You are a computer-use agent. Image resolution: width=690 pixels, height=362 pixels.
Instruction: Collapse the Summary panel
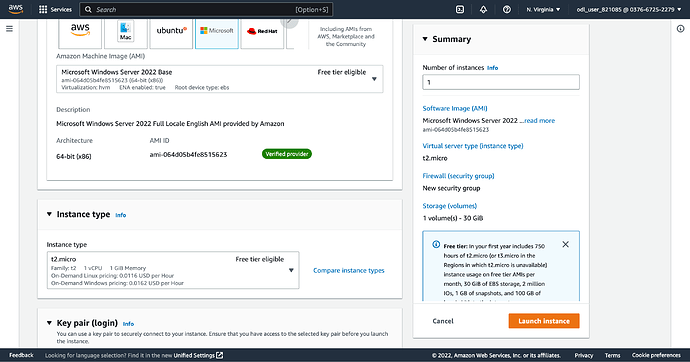coord(425,39)
